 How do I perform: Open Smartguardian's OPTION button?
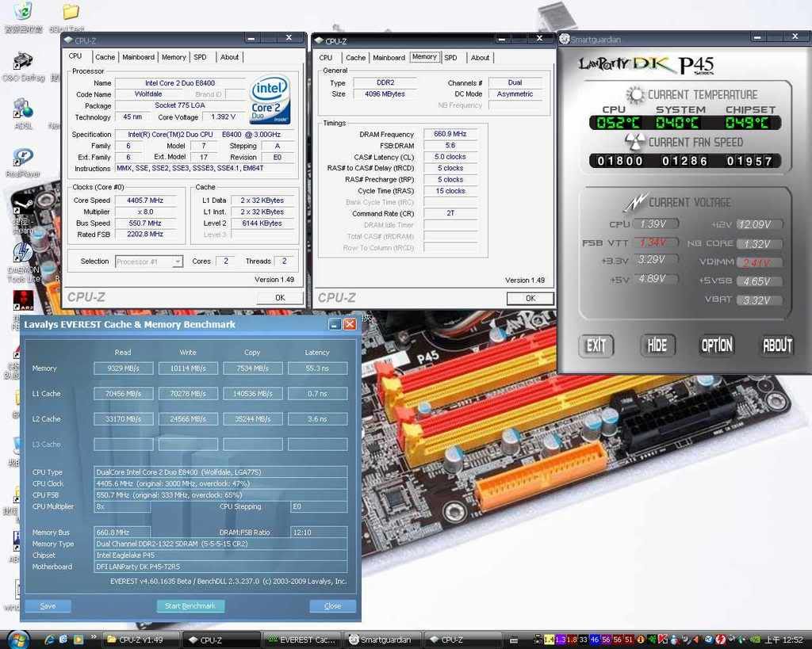pos(717,345)
